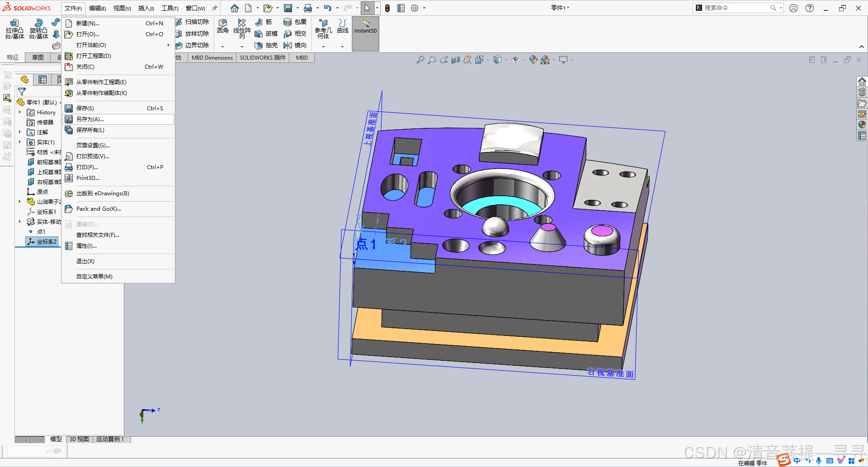Click the Previous View icon
This screenshot has width=868, height=467.
pyautogui.click(x=444, y=60)
